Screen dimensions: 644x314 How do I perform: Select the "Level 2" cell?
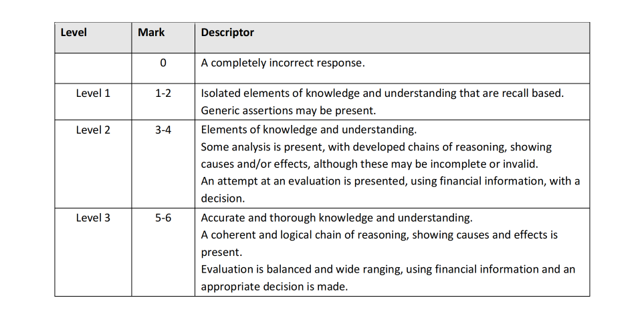93,130
